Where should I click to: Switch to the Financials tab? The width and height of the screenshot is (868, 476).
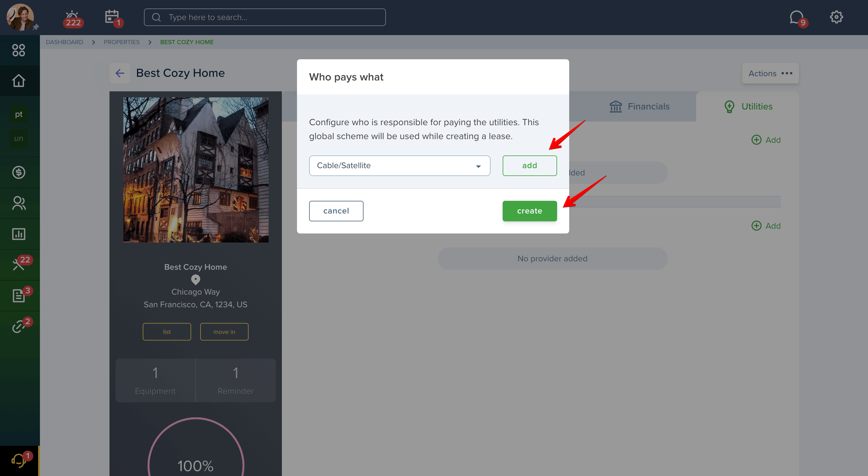tap(639, 106)
